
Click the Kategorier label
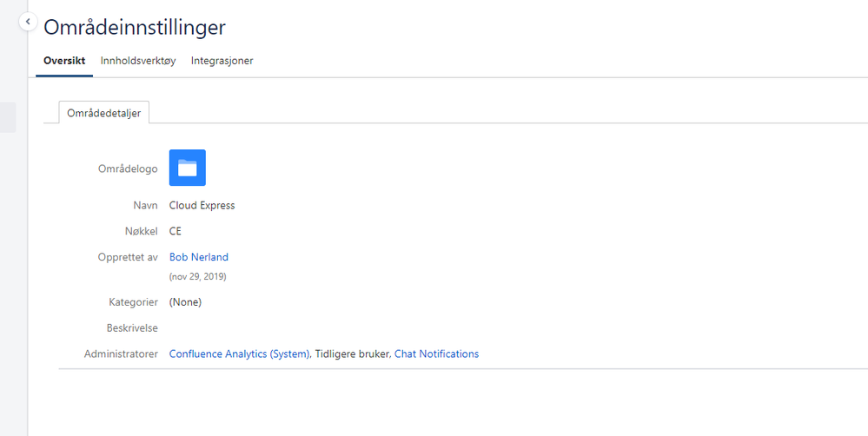pyautogui.click(x=134, y=302)
